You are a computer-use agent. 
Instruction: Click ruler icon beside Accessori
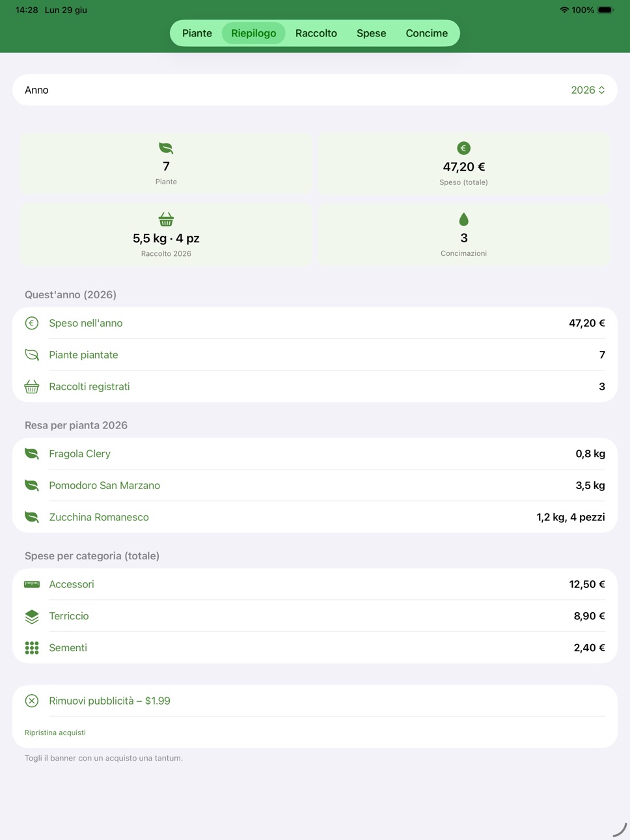tap(32, 584)
